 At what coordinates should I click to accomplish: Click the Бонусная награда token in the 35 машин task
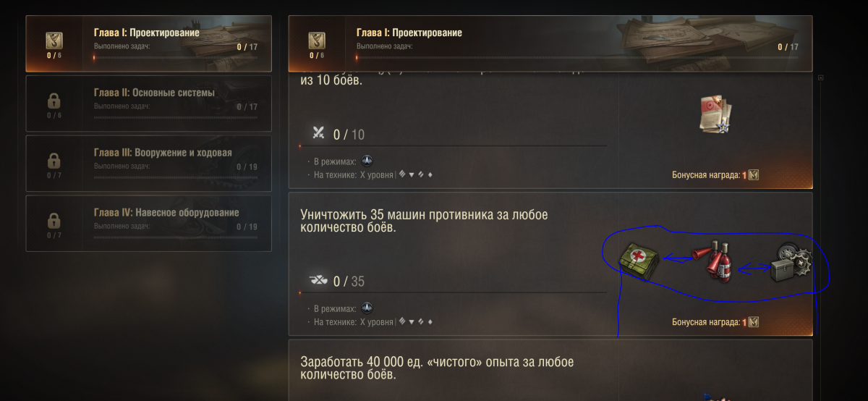753,322
